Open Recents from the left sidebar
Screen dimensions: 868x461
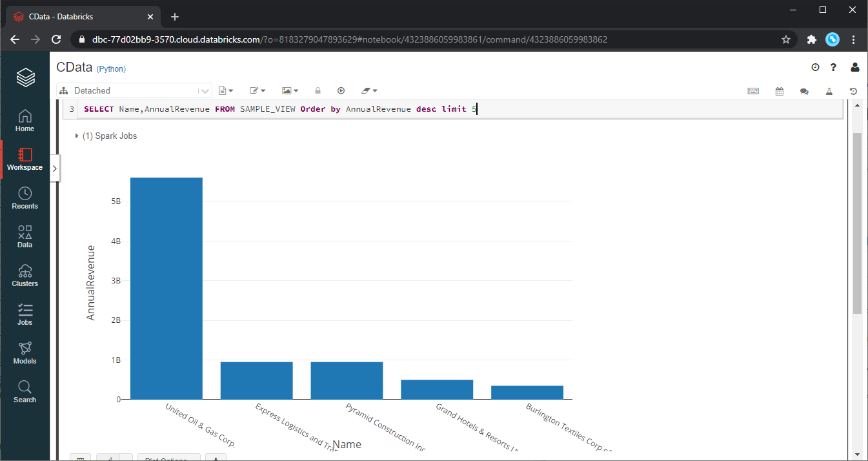(x=25, y=198)
